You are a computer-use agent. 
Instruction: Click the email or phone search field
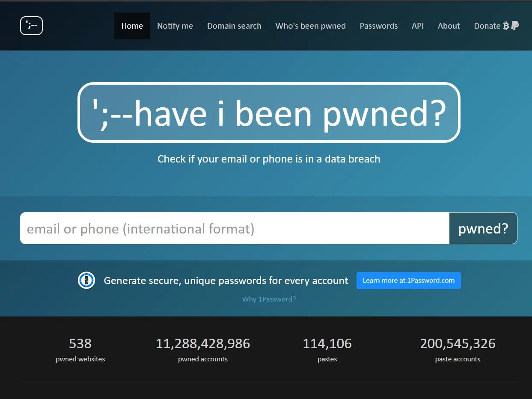(235, 228)
